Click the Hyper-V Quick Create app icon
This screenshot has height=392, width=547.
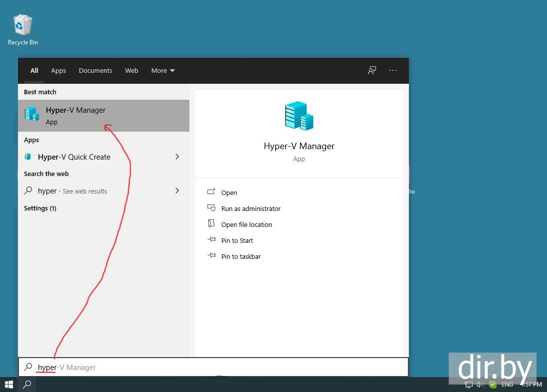click(x=28, y=157)
